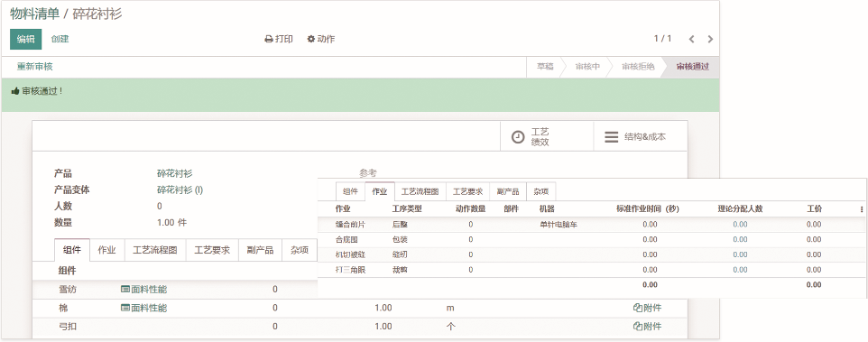Click the 重新审核 button
The height and width of the screenshot is (342, 868).
34,67
